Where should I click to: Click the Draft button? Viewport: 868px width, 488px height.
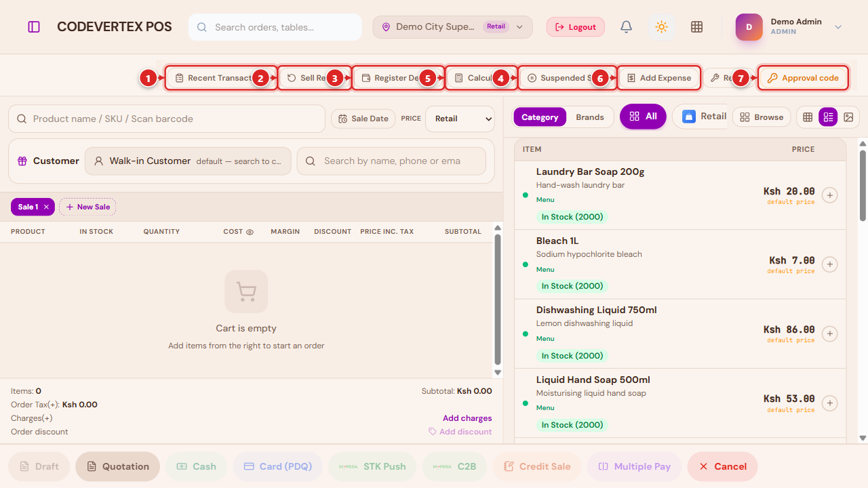click(x=39, y=466)
